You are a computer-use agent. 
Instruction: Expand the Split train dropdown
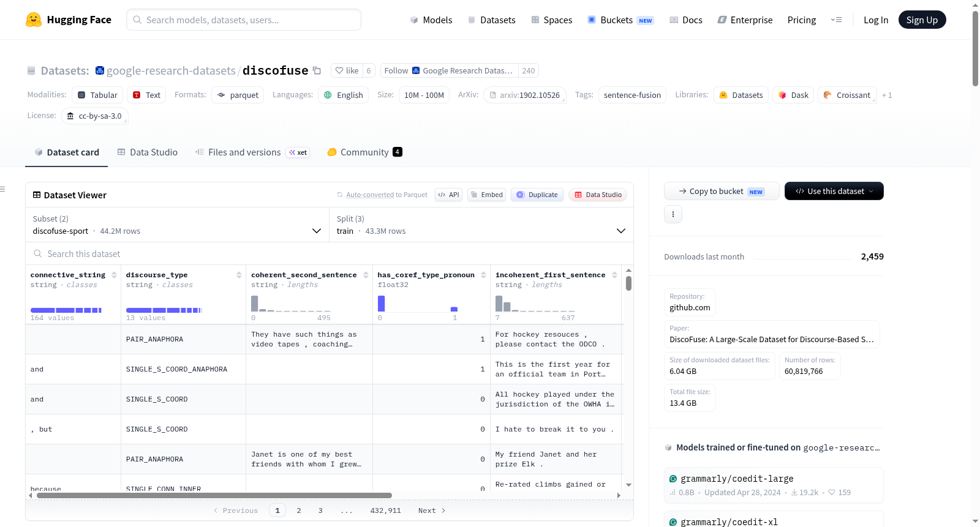(481, 225)
